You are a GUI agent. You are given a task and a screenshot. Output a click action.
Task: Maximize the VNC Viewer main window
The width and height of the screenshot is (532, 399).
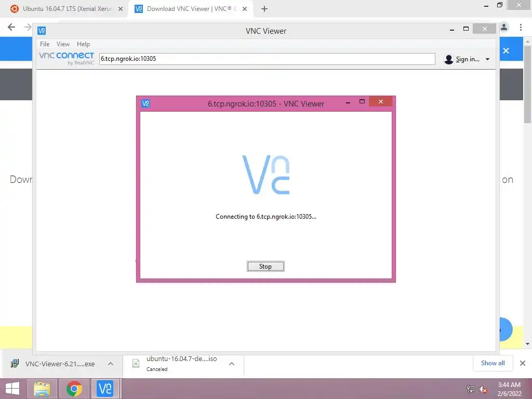(x=466, y=29)
